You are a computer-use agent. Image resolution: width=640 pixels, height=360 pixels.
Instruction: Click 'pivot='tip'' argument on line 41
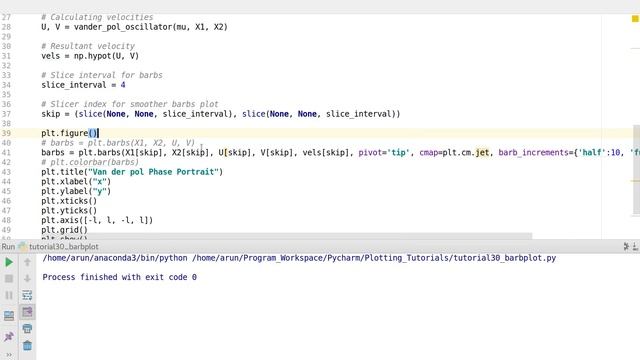pos(384,153)
